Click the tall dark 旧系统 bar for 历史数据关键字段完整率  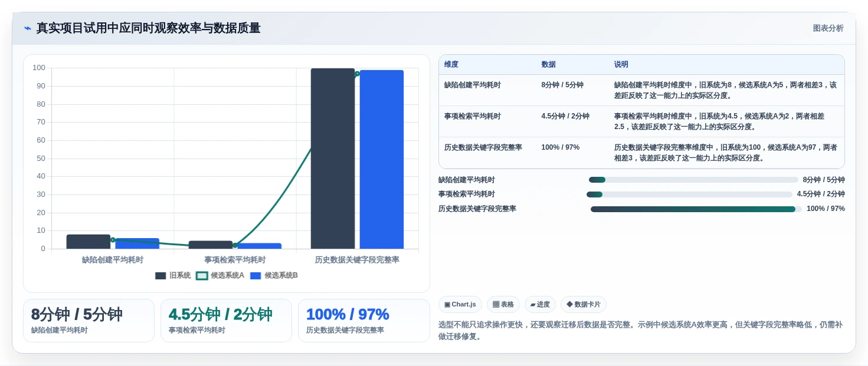click(x=333, y=159)
